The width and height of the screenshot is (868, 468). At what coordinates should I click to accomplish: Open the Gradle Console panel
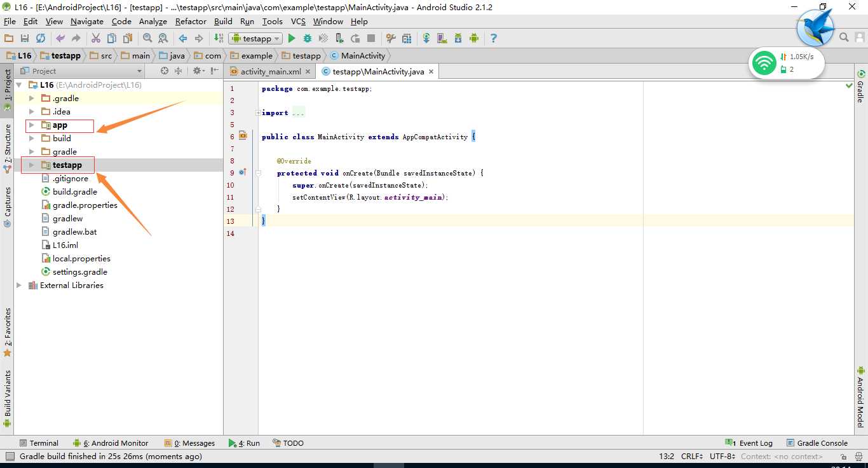click(817, 443)
